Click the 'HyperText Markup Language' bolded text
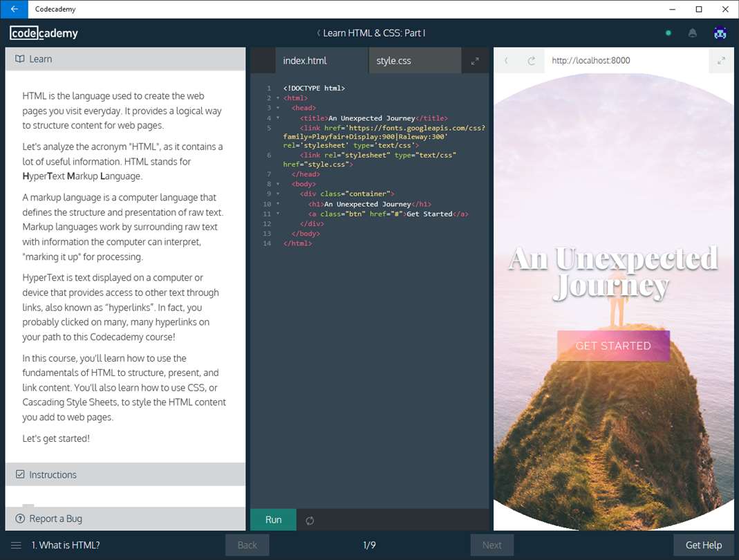 [82, 176]
